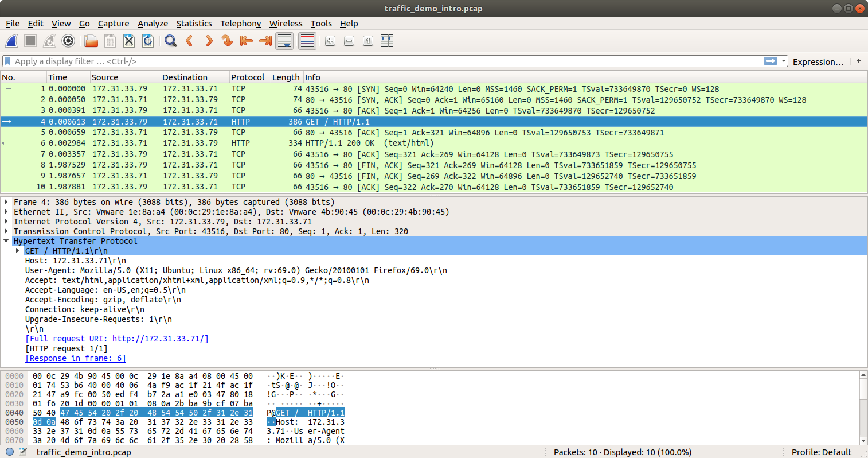Reset packet text to normal size
Screen dimensions: 868x458
[368, 41]
